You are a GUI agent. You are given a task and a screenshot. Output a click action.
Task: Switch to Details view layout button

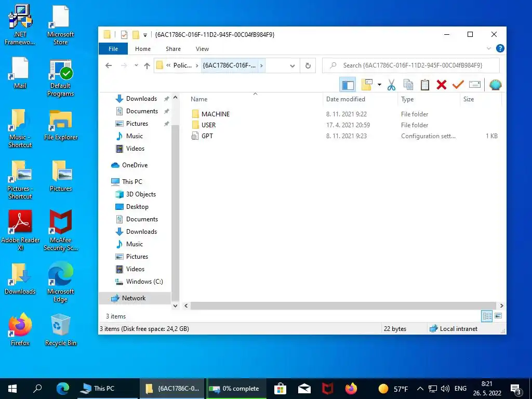(x=487, y=316)
